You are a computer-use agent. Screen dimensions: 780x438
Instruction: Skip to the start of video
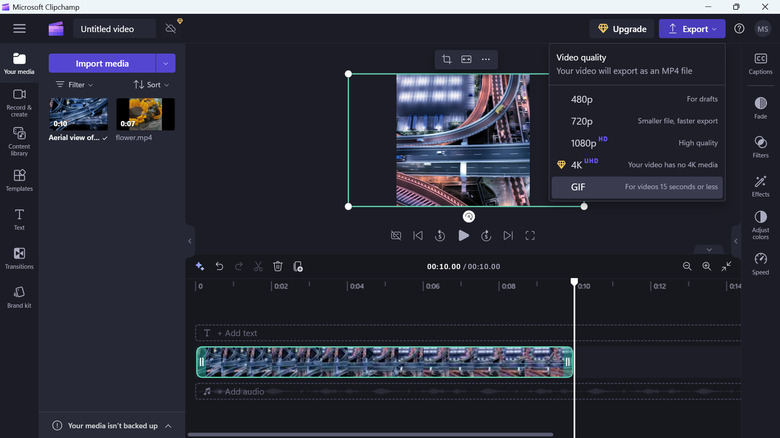[x=418, y=235]
